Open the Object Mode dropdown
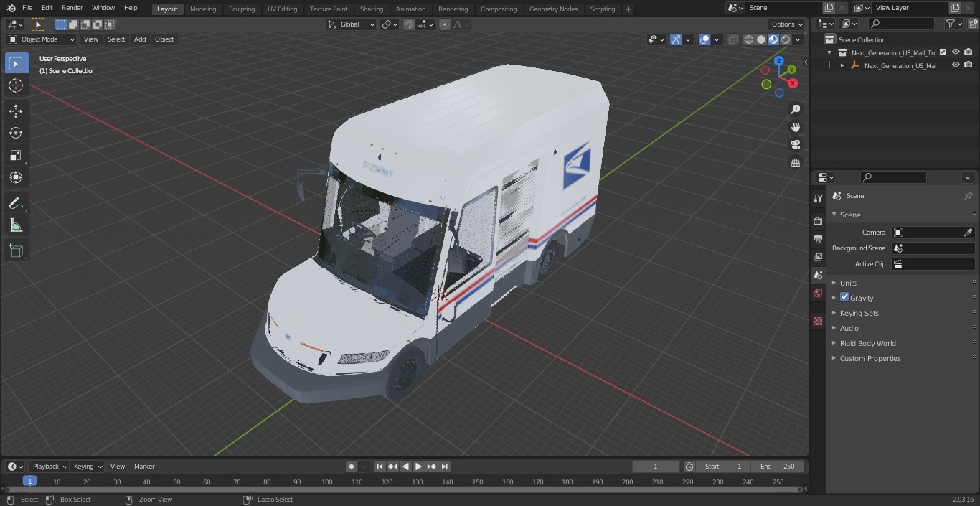The height and width of the screenshot is (506, 980). pos(42,39)
